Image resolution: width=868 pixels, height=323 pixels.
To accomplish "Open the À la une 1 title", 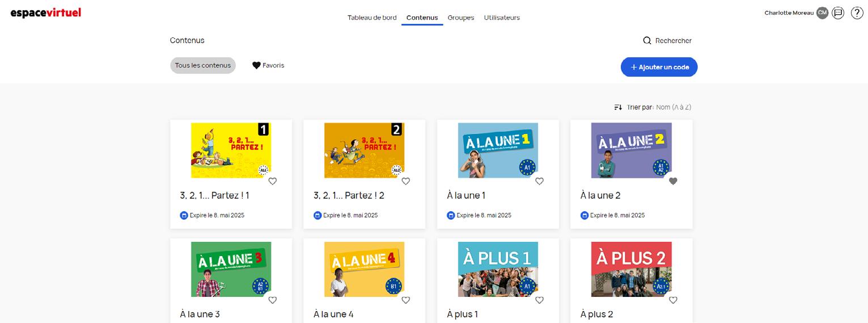I will pyautogui.click(x=466, y=195).
